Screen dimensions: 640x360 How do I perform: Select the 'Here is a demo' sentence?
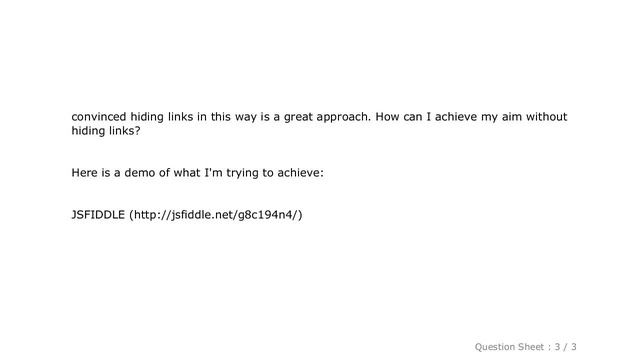coord(198,173)
